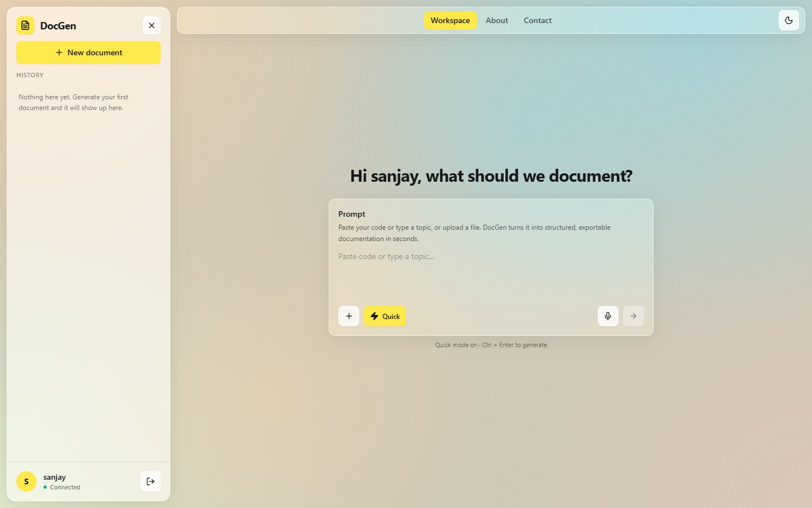Submit prompt with the arrow send button
Screen dimensions: 812x508
[x=633, y=316]
